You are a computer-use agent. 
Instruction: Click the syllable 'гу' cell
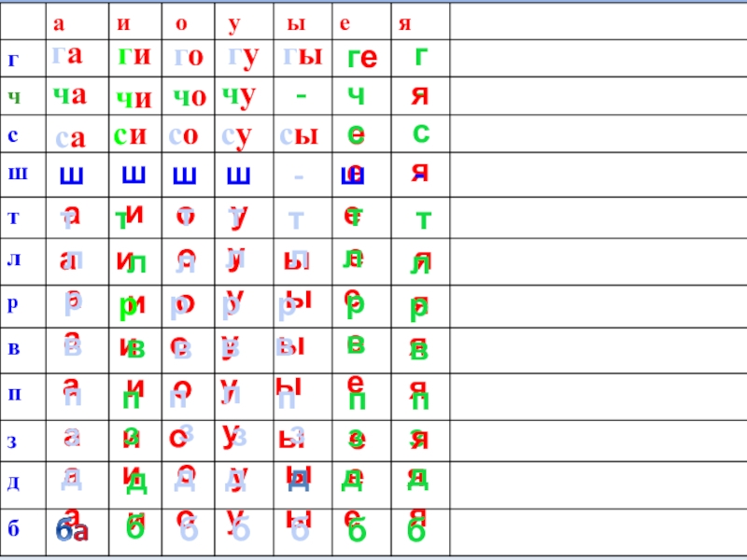click(244, 58)
